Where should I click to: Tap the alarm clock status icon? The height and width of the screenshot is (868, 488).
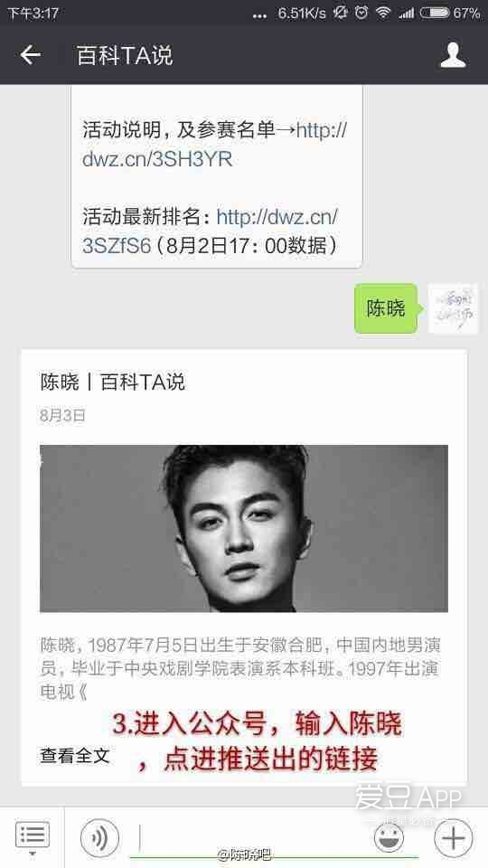point(361,13)
